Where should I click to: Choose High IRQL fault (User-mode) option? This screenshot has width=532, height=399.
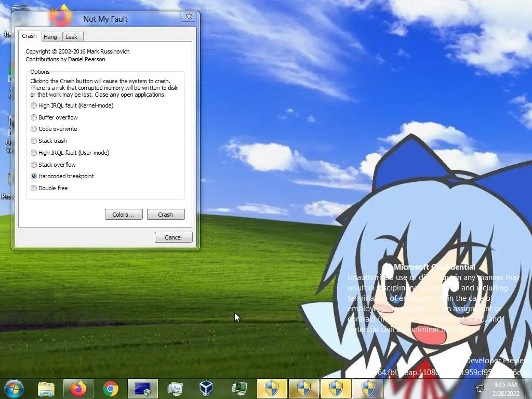pyautogui.click(x=70, y=153)
